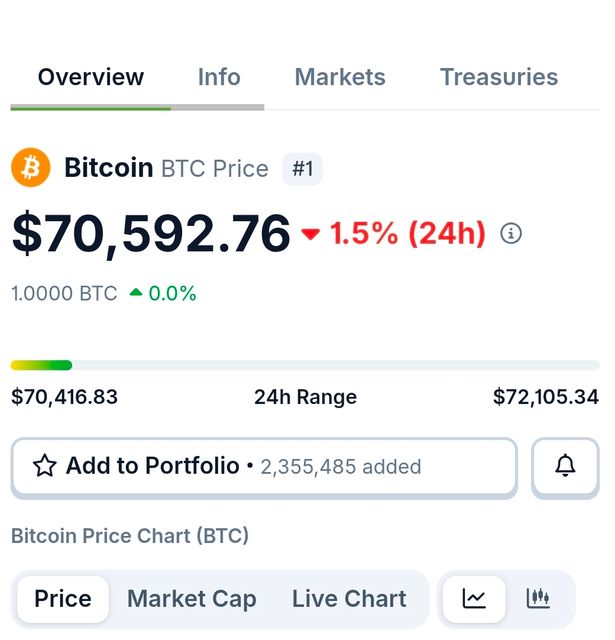The height and width of the screenshot is (640, 615).
Task: Click the red down arrow indicator
Action: click(x=311, y=234)
